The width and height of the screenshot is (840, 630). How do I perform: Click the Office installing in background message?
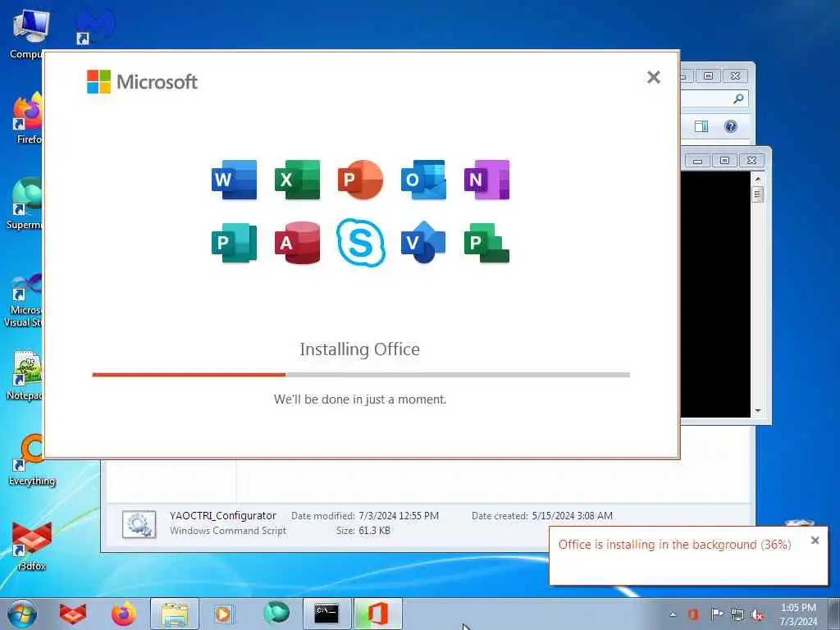(674, 545)
